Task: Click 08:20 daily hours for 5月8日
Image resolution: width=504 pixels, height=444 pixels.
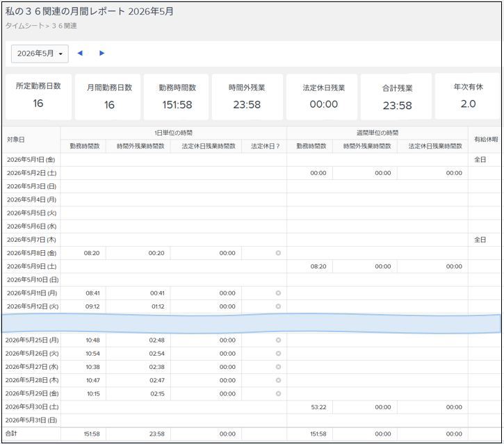Action: pos(92,253)
